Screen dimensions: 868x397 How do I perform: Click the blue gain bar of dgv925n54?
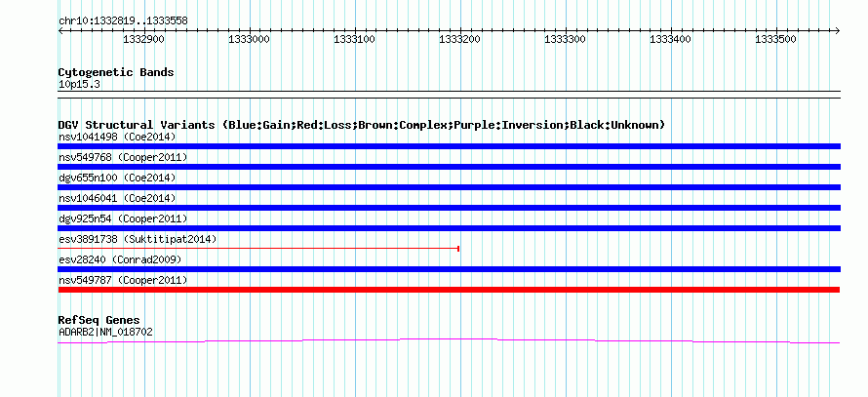pos(449,228)
